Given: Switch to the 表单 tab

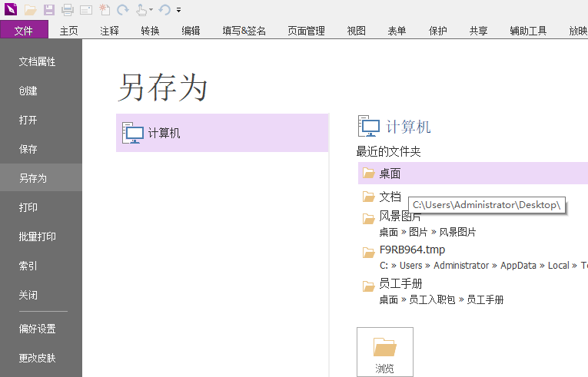Looking at the screenshot, I should pyautogui.click(x=397, y=31).
